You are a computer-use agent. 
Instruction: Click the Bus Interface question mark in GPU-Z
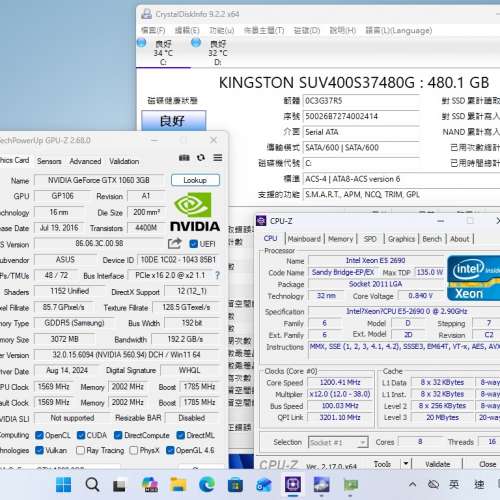[x=217, y=275]
